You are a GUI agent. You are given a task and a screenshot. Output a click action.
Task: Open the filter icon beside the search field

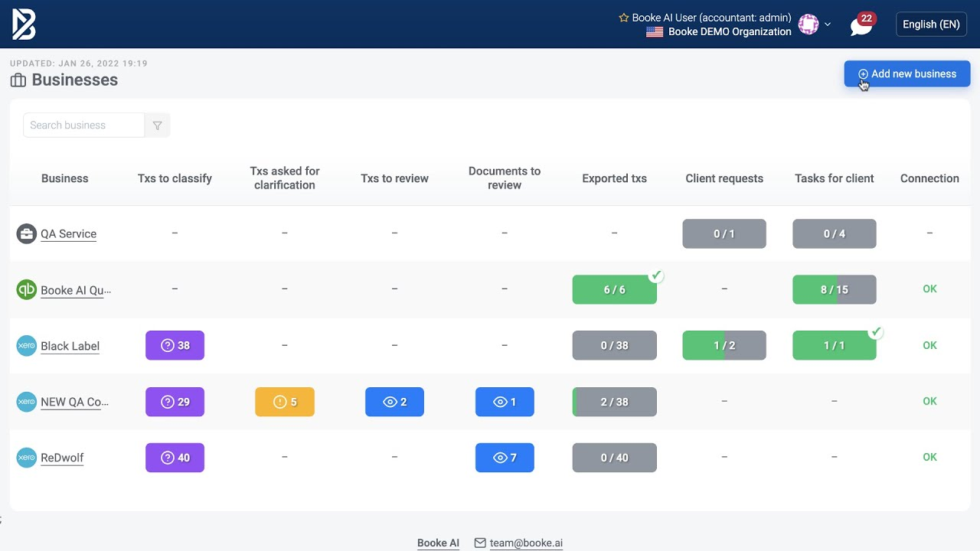pos(157,125)
